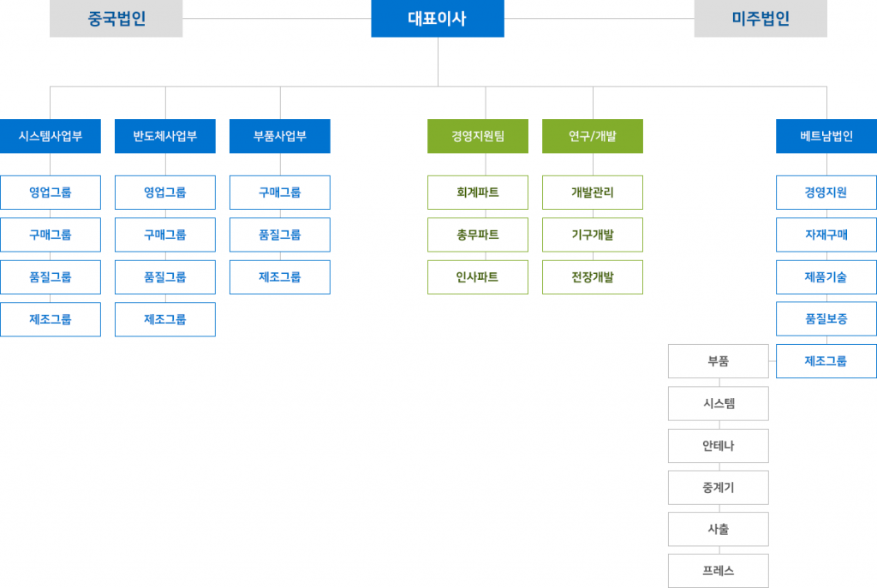Select the green 연구/개발 header
This screenshot has width=877, height=588.
point(593,136)
